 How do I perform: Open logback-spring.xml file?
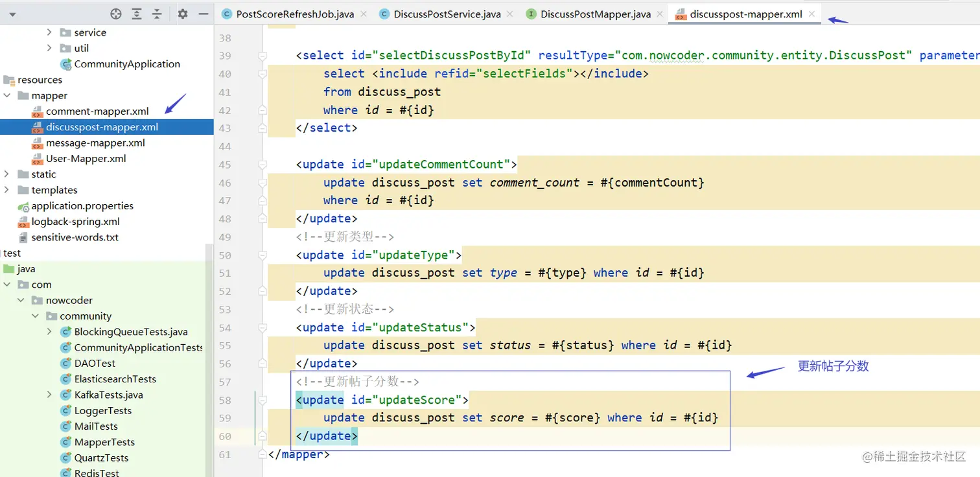(76, 222)
